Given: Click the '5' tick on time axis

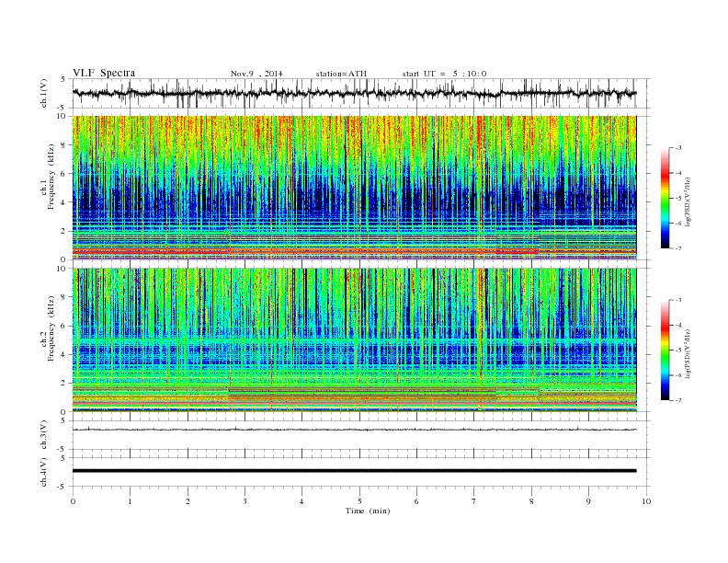Looking at the screenshot, I should tap(359, 501).
